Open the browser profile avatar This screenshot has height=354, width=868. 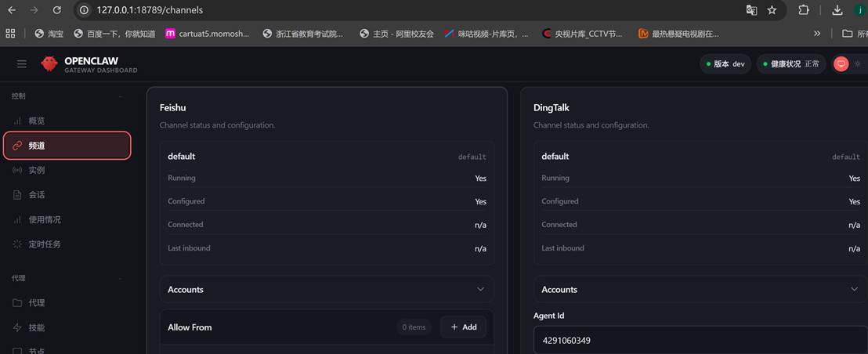(862, 10)
